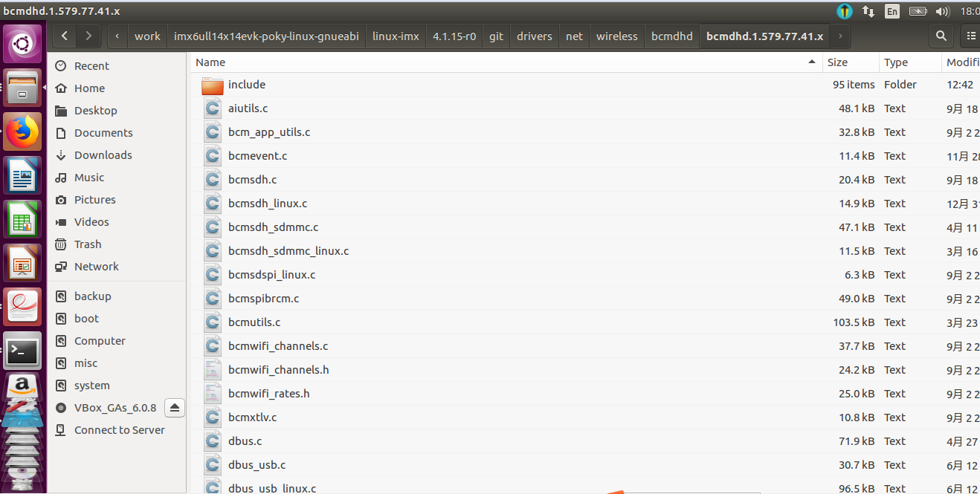Navigate to the drivers path segment

535,36
